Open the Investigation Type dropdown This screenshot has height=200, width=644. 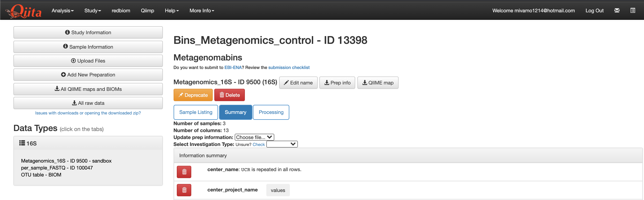[282, 144]
